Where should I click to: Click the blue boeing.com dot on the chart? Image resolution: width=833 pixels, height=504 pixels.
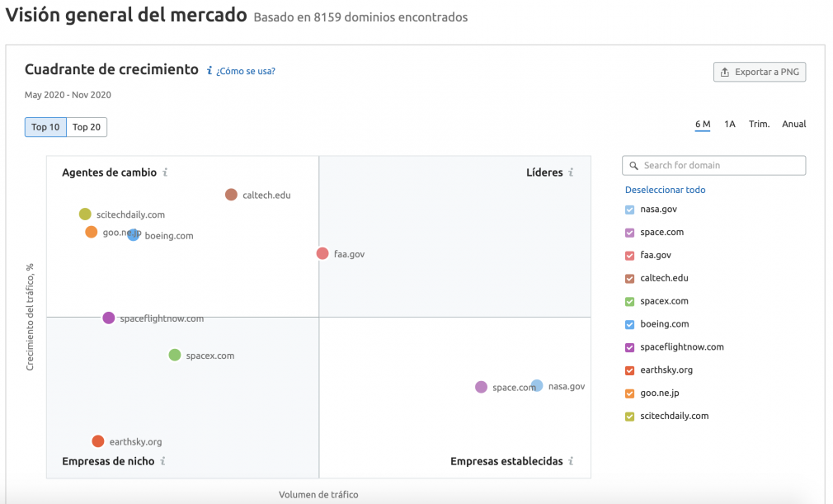point(134,235)
